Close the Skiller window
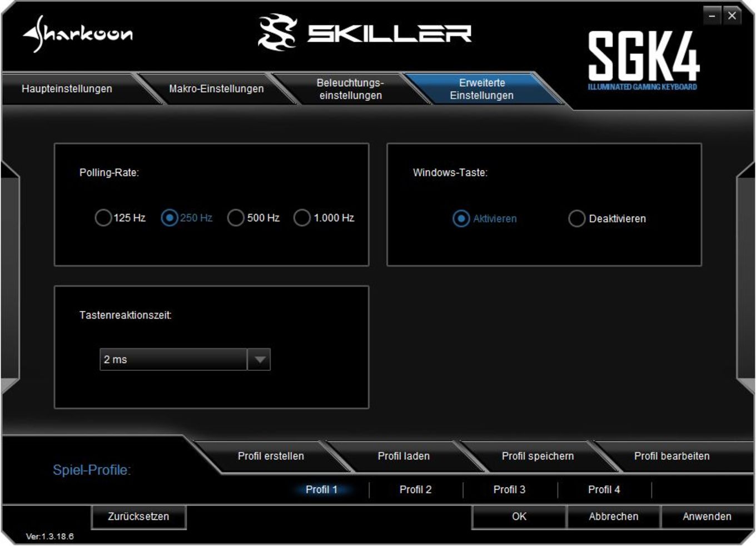Viewport: 756px width, 546px height. (732, 16)
